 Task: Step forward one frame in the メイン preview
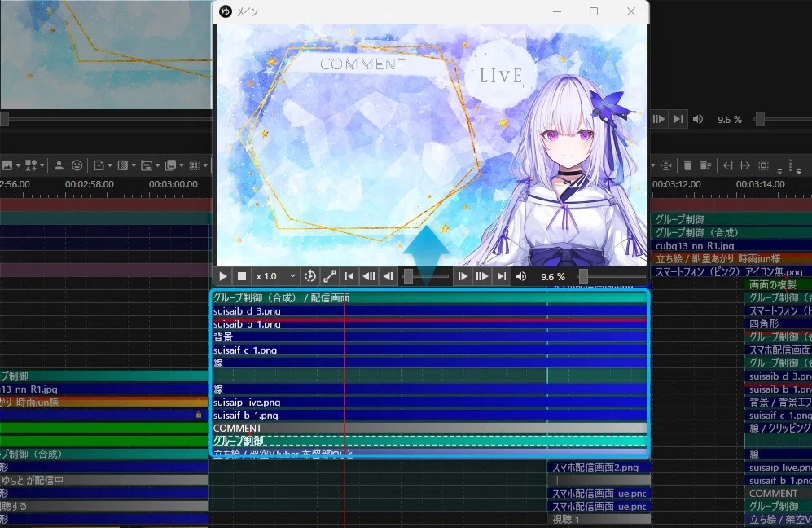(x=462, y=276)
